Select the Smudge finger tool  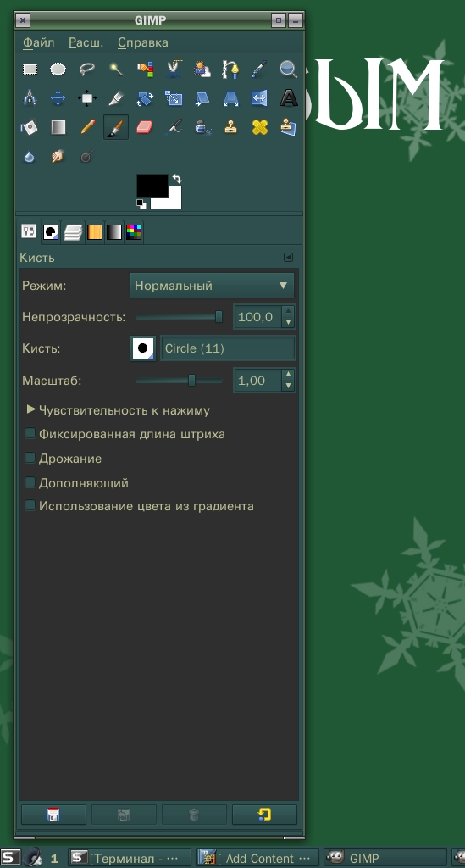(58, 157)
